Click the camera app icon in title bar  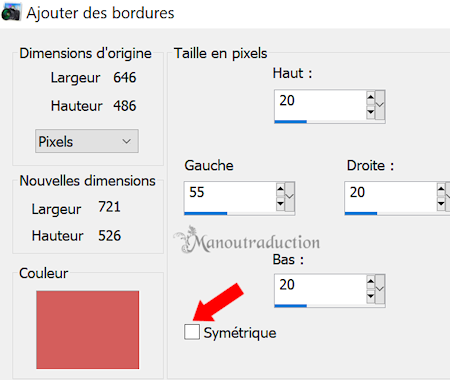pos(11,12)
